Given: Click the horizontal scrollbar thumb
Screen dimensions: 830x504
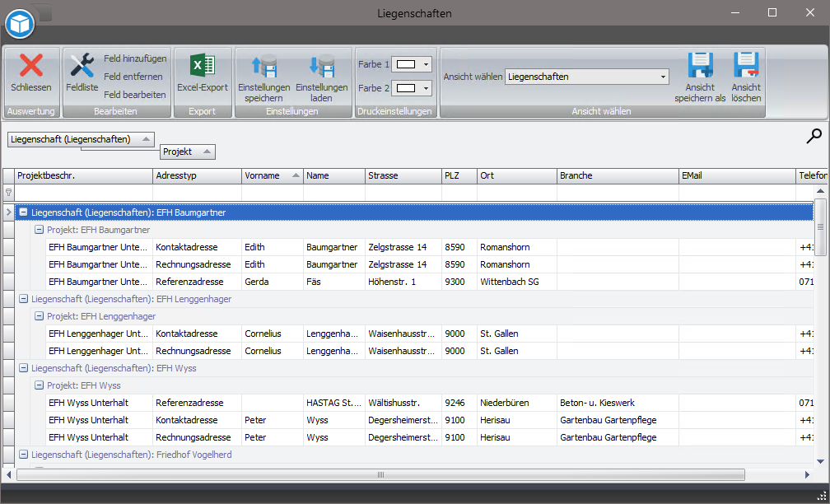Looking at the screenshot, I should tap(380, 475).
